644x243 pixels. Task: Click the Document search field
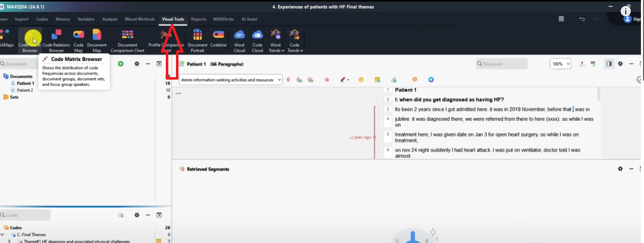tap(502, 64)
